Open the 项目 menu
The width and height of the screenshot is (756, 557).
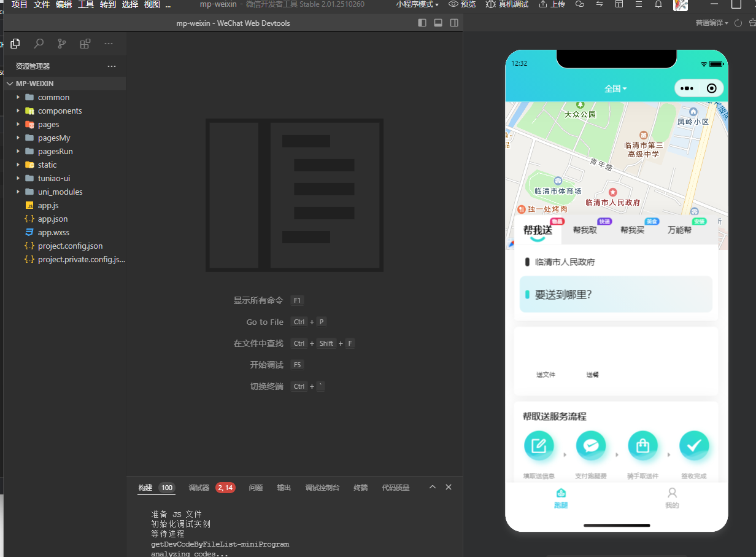(20, 4)
